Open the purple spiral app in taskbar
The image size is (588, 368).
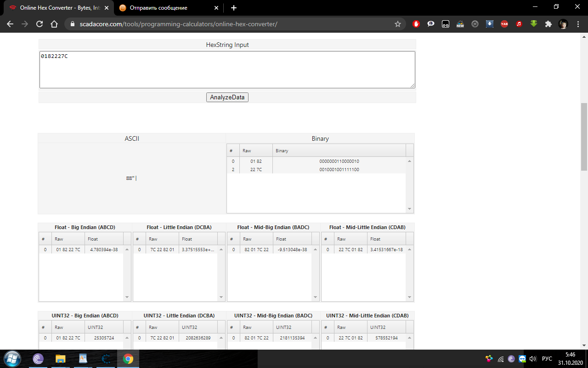coord(38,359)
